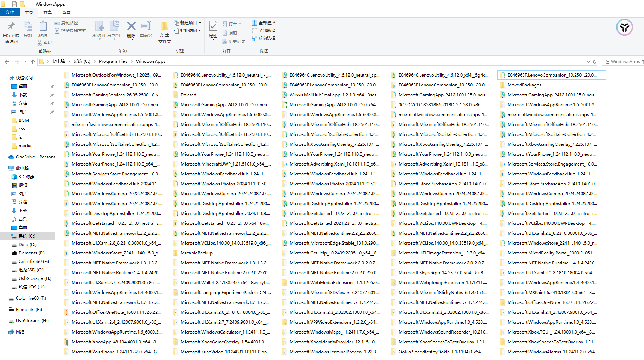Show 历史记录 (History) from the ribbon

pos(234,42)
